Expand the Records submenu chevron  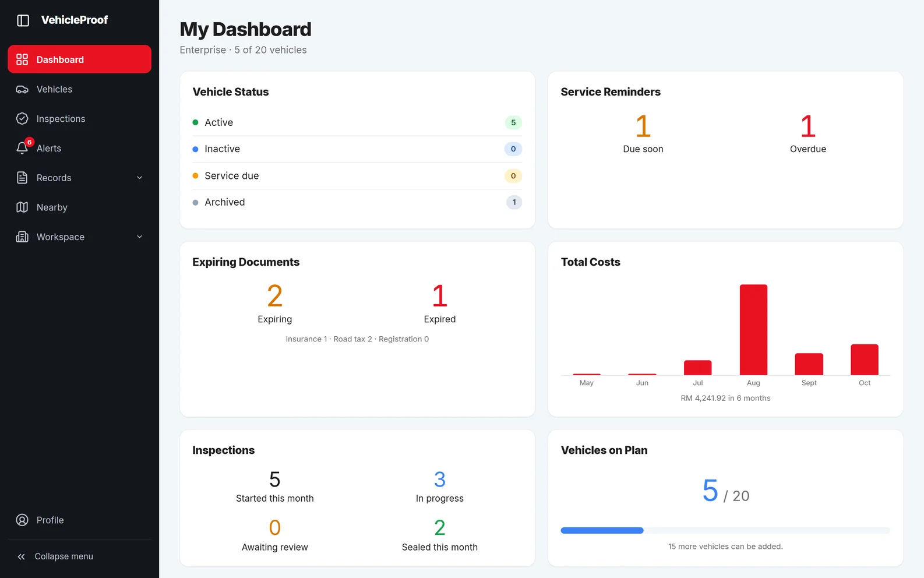139,178
